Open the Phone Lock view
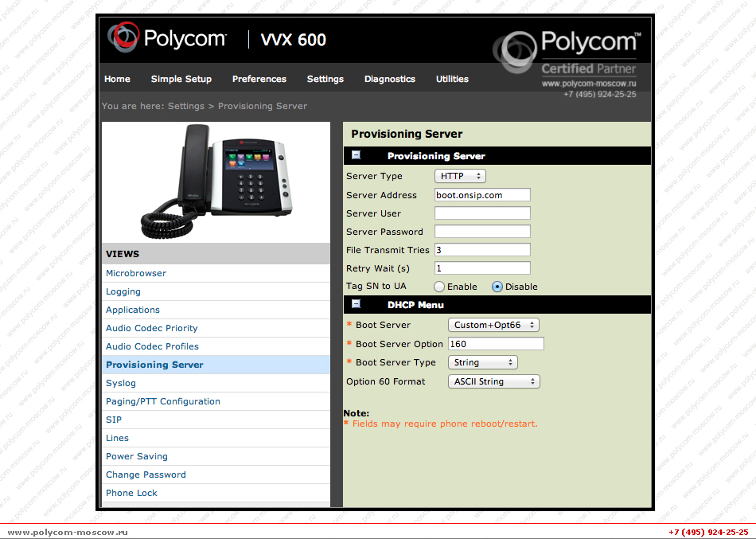The height and width of the screenshot is (539, 756). tap(131, 493)
